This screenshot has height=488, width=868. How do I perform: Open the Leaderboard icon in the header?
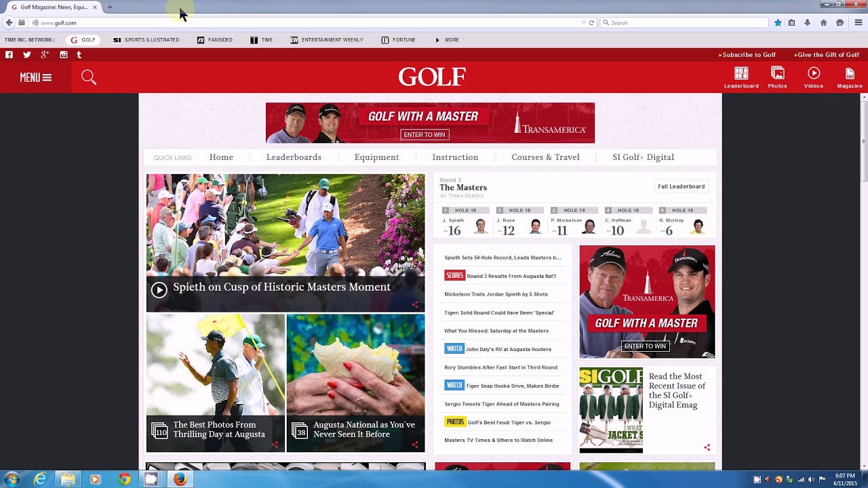coord(741,77)
